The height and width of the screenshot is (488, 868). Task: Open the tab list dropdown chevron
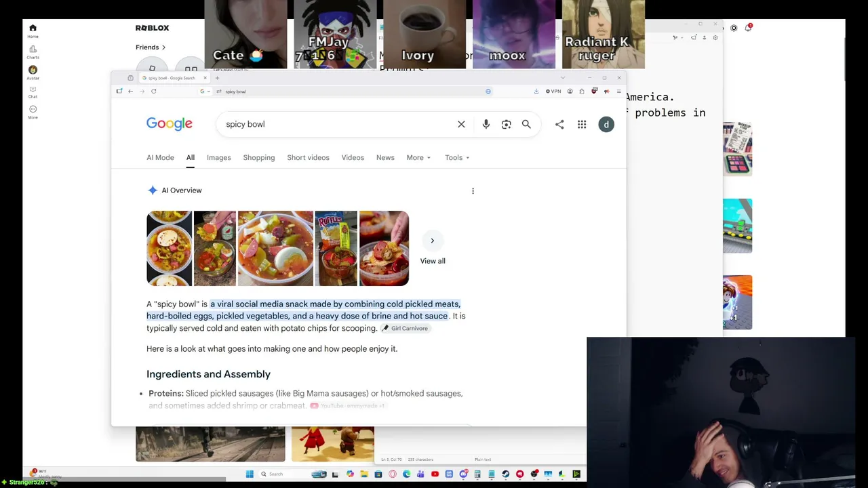click(562, 78)
